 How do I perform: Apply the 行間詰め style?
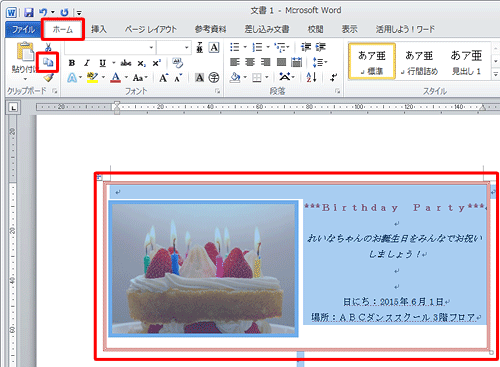419,61
